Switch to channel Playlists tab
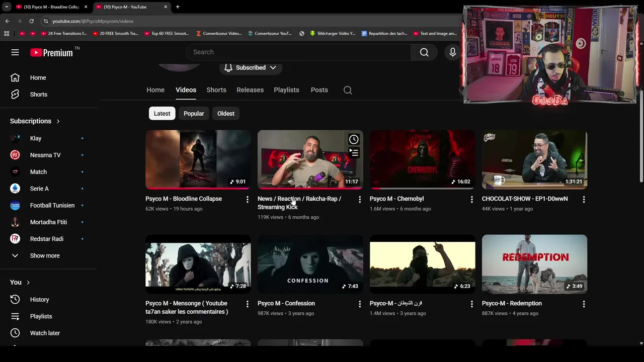644x362 pixels. point(286,90)
